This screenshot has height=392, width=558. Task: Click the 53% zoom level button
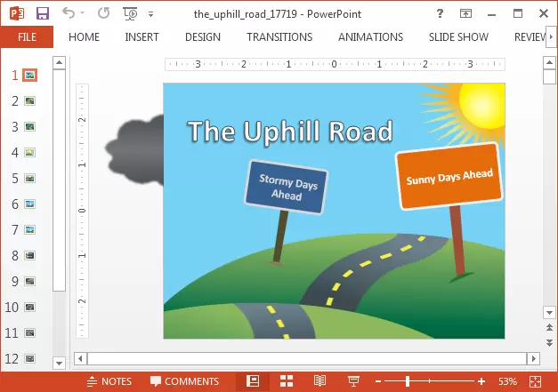pos(507,381)
